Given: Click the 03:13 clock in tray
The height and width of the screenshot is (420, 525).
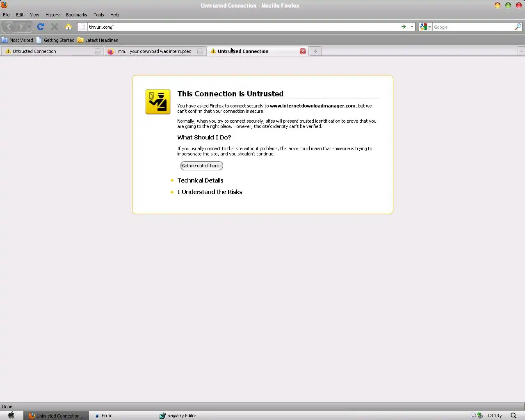Looking at the screenshot, I should (x=495, y=415).
